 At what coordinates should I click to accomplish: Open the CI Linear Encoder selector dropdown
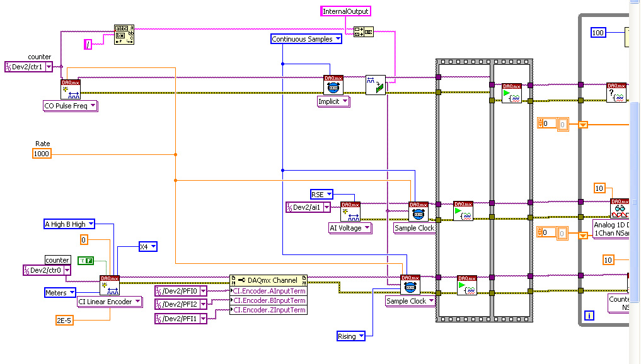pos(138,302)
